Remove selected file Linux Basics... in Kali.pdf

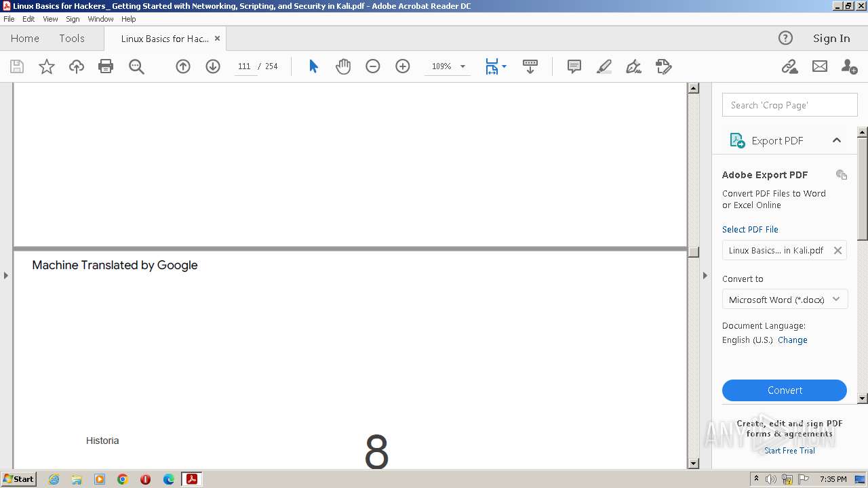837,250
